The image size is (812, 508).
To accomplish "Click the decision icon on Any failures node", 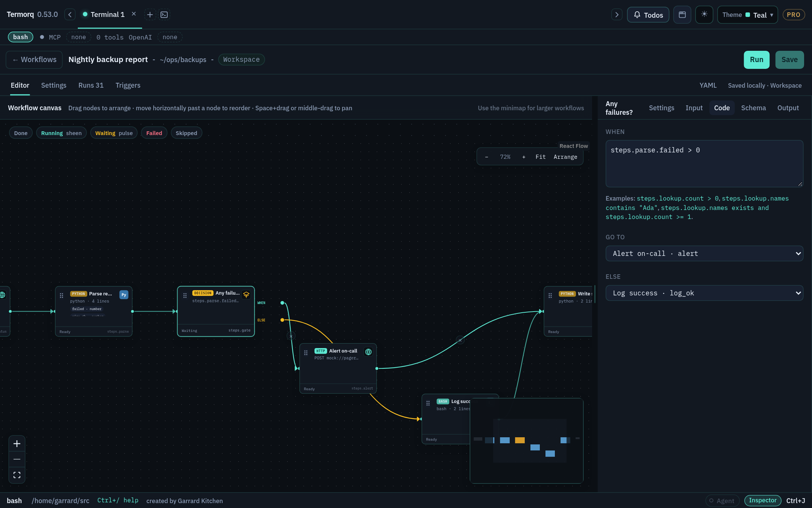I will pos(246,295).
